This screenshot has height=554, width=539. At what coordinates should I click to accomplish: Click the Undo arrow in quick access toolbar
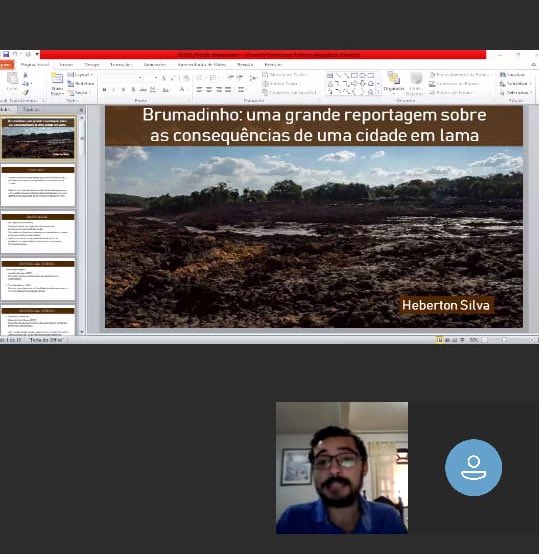coord(15,54)
